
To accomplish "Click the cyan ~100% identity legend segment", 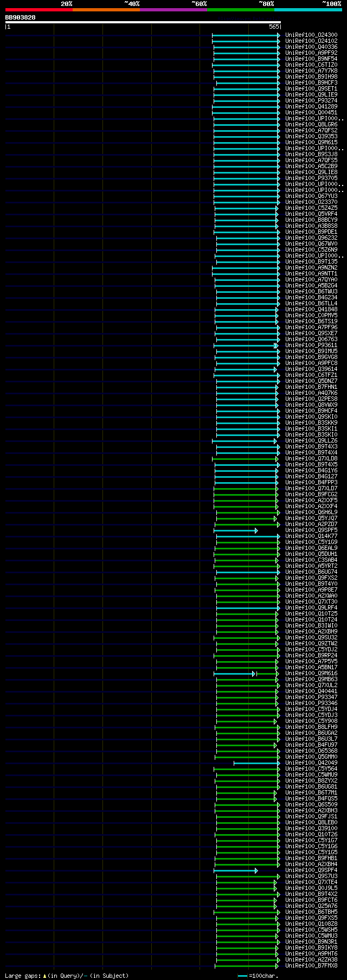I will 308,10.
